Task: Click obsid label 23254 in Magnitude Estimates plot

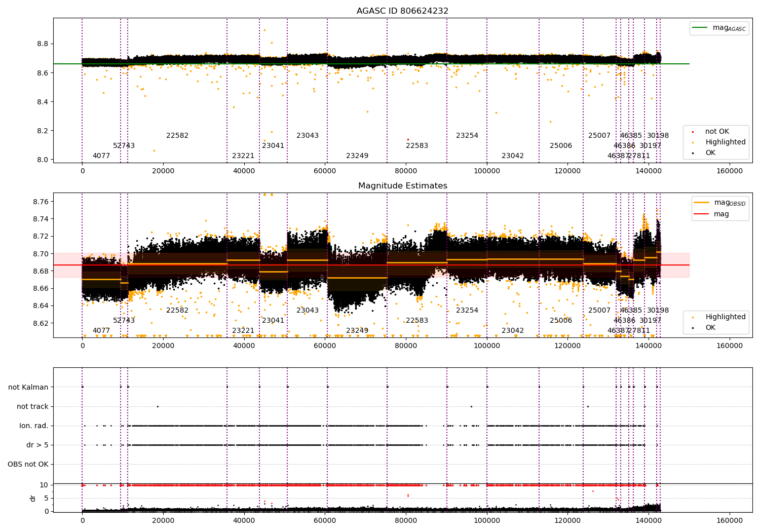Action: [x=467, y=310]
